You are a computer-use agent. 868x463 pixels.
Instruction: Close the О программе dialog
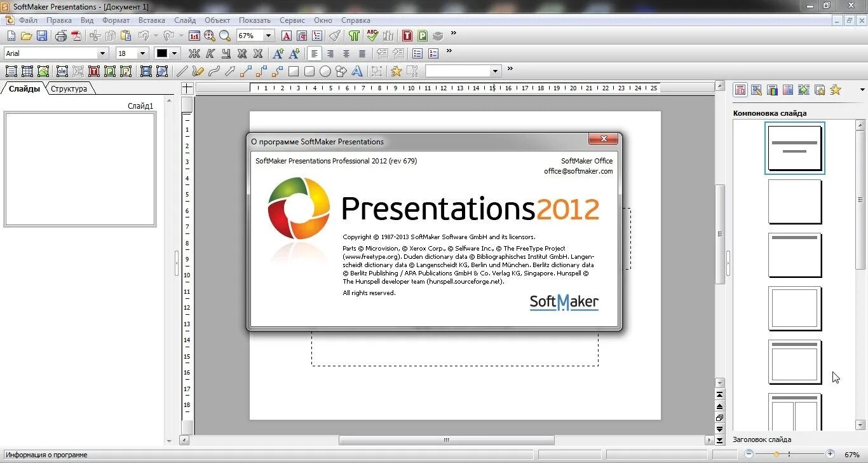(x=604, y=139)
